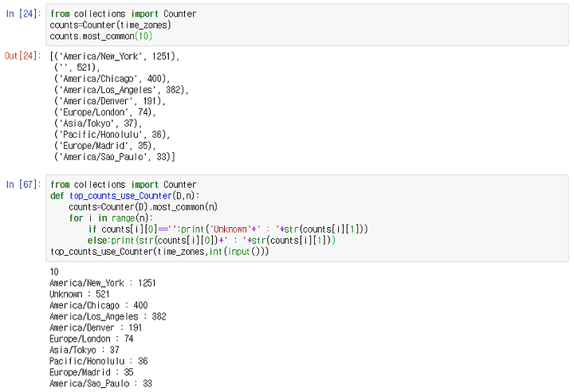Click the if-statement line printing 'Unknown'
Screen dimensions: 574x392
228,229
